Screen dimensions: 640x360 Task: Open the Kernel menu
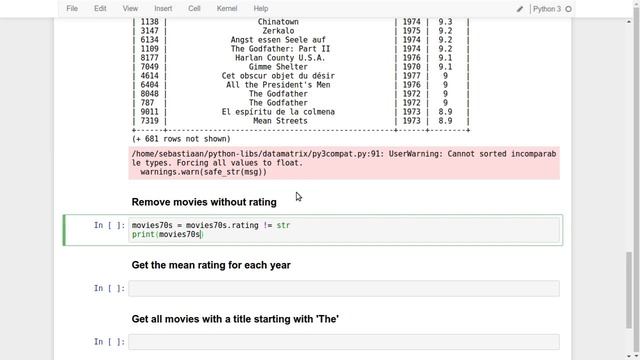[x=227, y=9]
